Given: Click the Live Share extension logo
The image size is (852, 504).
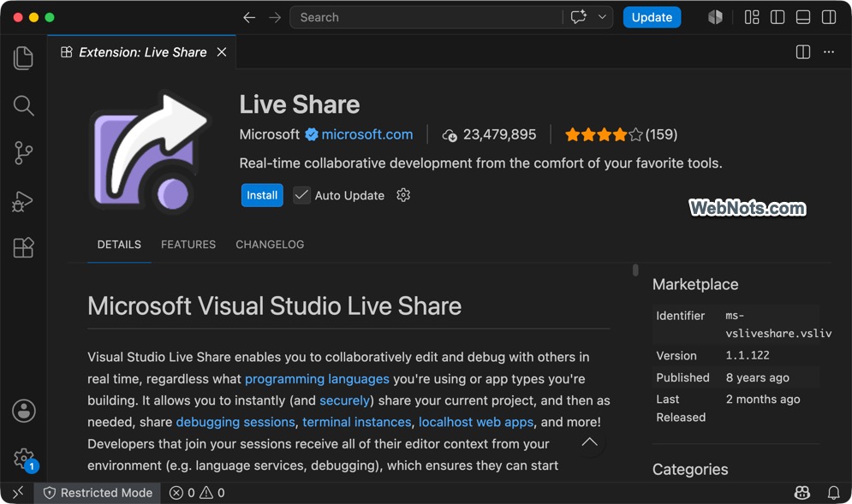Looking at the screenshot, I should [x=149, y=153].
